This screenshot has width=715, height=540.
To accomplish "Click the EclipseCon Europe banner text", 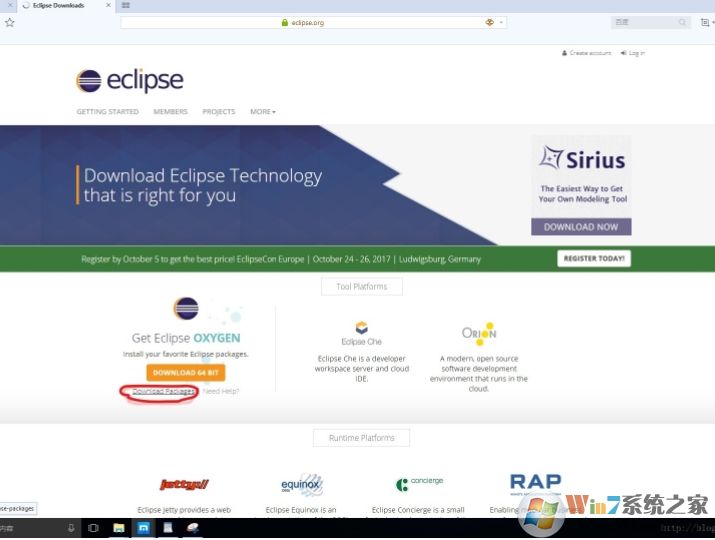I will pos(281,259).
